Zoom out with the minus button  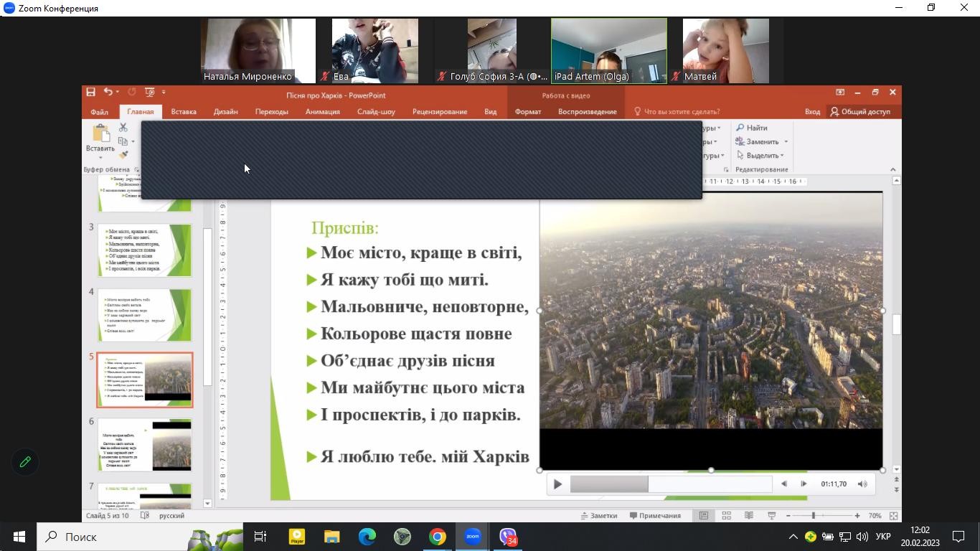point(788,516)
